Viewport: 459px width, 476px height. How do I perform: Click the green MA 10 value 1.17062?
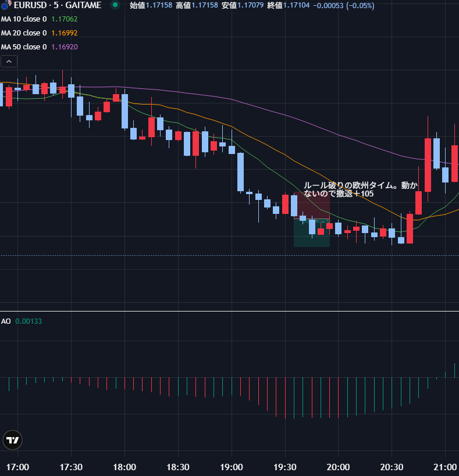(x=65, y=19)
